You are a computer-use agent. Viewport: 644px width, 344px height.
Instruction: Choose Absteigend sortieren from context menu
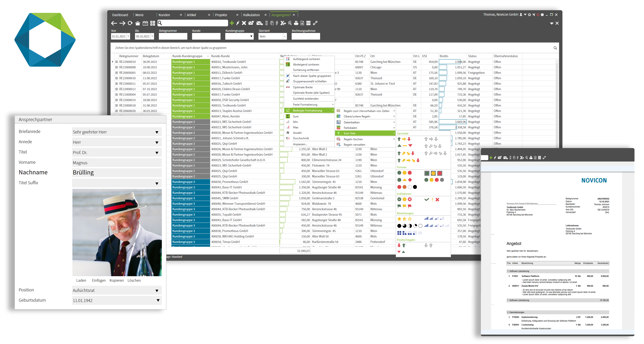tap(306, 65)
